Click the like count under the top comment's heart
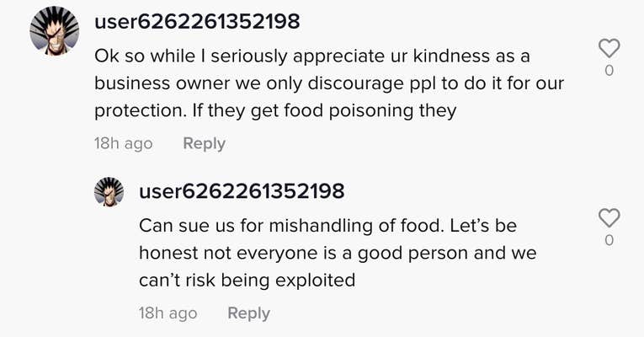 [609, 71]
